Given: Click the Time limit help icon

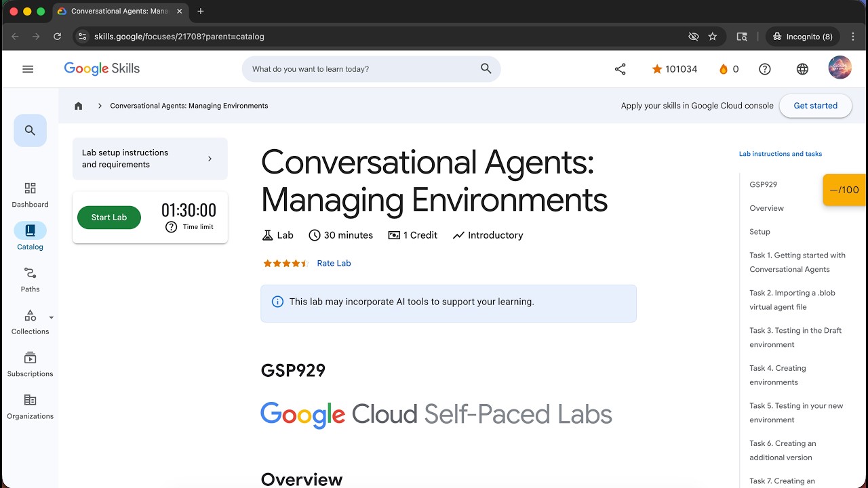Looking at the screenshot, I should point(171,227).
